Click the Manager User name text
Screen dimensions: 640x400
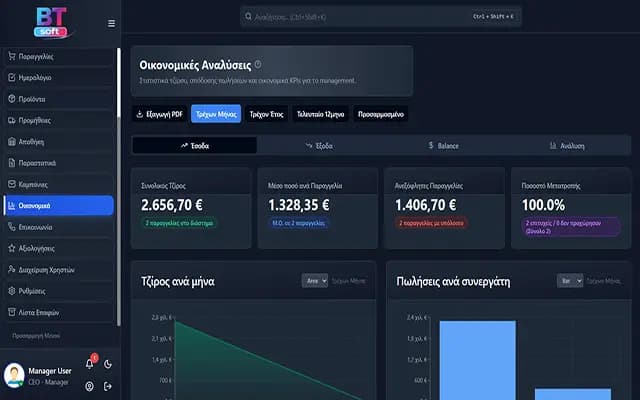click(x=50, y=371)
